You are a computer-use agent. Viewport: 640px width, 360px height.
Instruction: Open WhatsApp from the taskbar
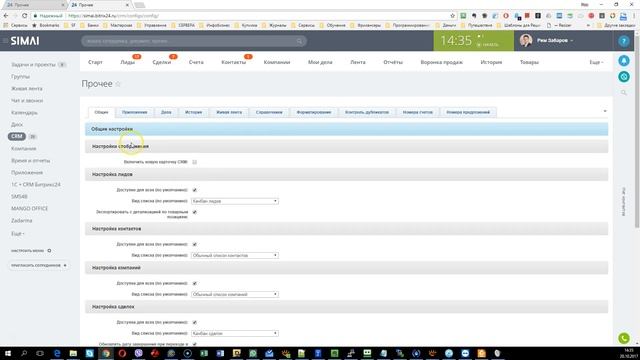(253, 353)
